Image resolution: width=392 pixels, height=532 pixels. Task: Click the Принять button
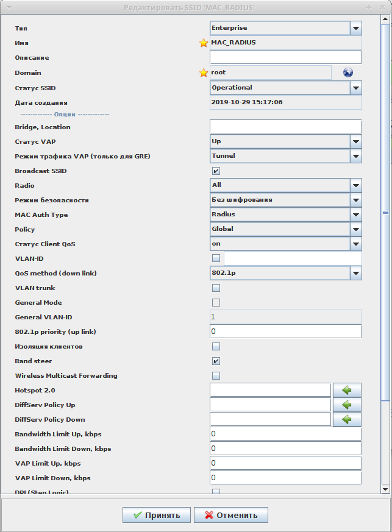point(157,515)
